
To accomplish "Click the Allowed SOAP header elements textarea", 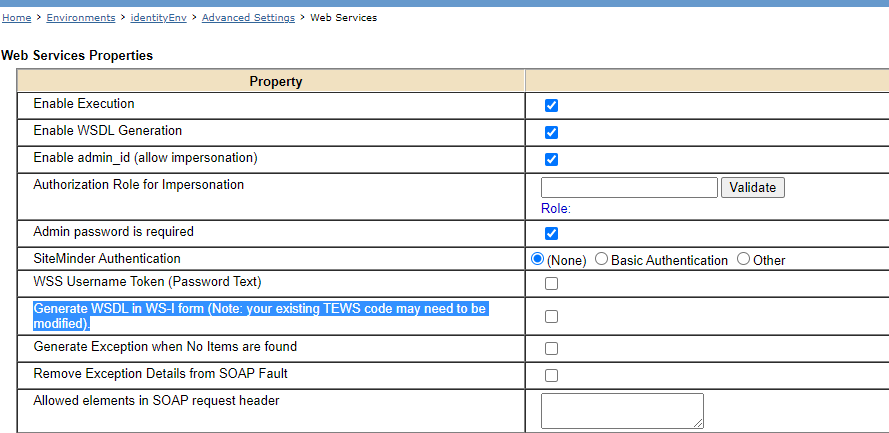I will point(621,410).
